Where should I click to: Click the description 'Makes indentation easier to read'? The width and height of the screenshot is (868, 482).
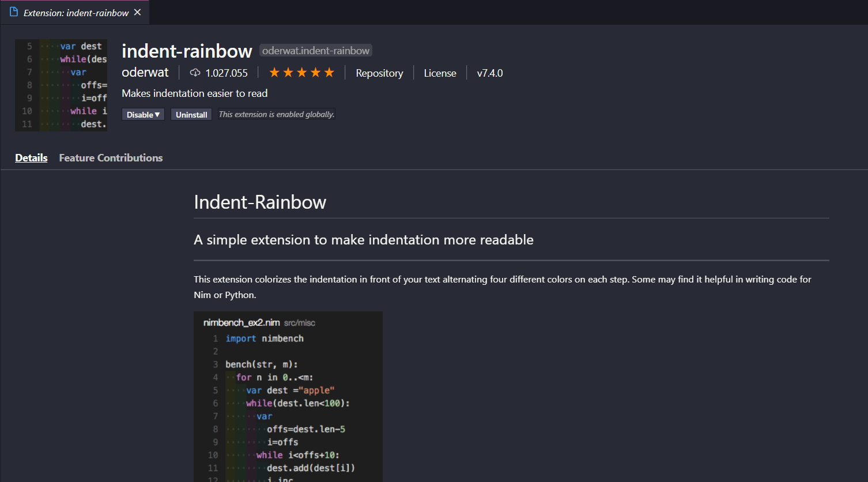(x=195, y=93)
